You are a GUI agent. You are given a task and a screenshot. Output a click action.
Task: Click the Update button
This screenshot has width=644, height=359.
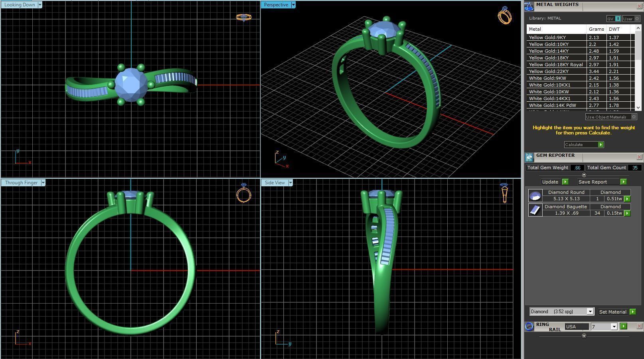click(x=550, y=182)
